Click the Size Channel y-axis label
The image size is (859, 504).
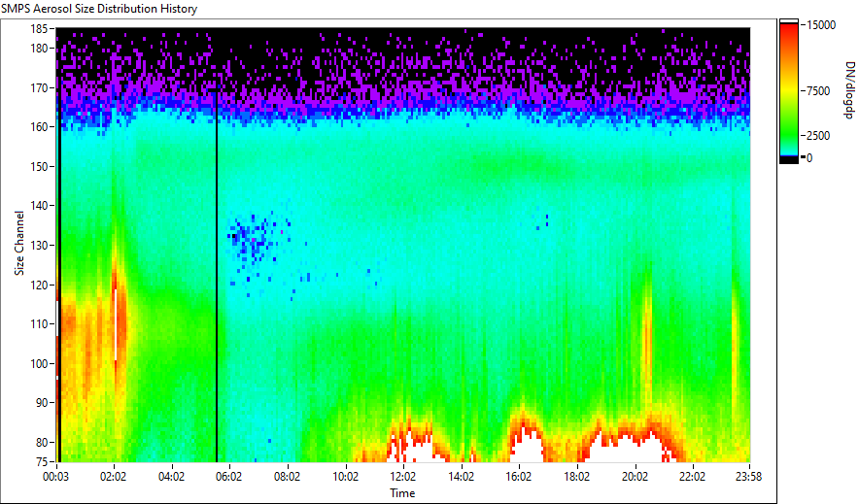click(x=19, y=243)
